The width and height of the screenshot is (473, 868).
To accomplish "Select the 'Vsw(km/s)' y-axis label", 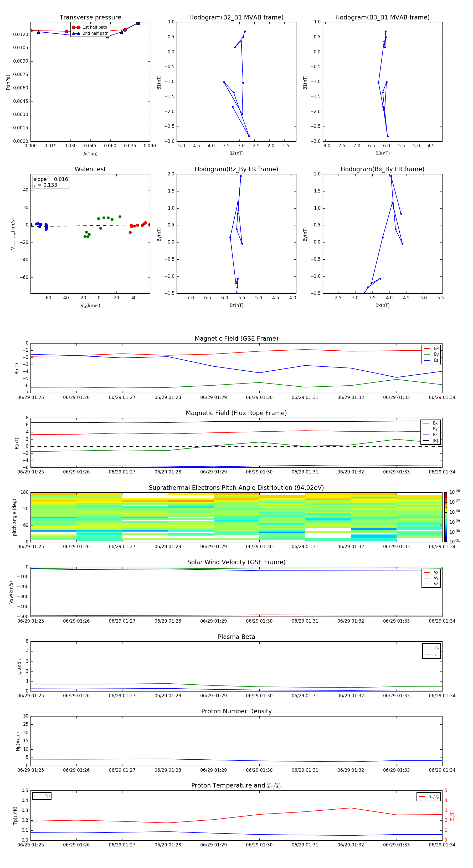I will [11, 592].
